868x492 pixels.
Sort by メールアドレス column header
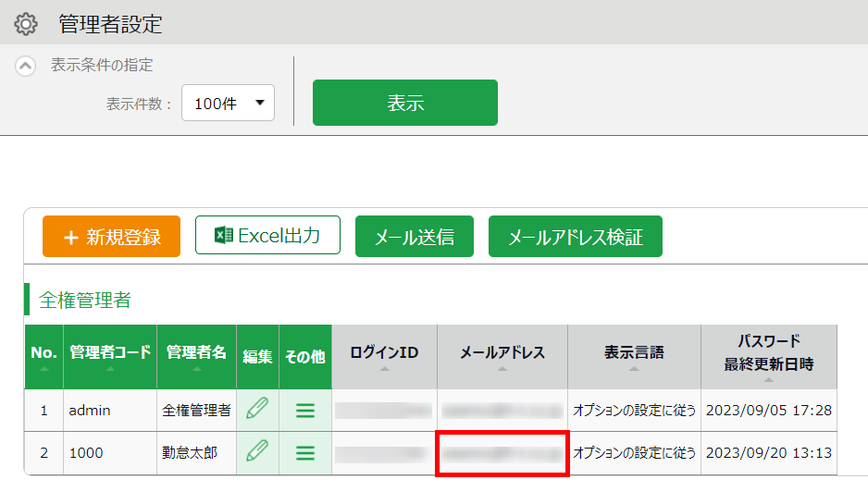point(502,355)
